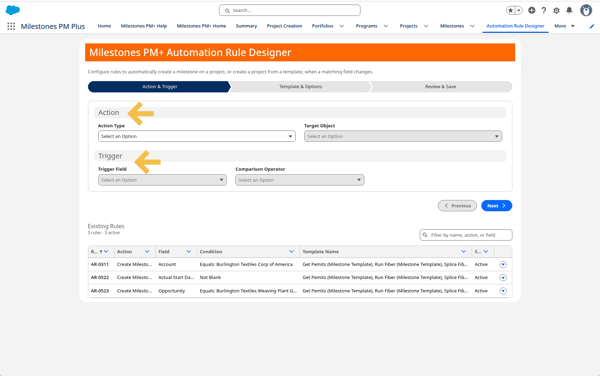Expand the Projects tab chevron

(426, 26)
